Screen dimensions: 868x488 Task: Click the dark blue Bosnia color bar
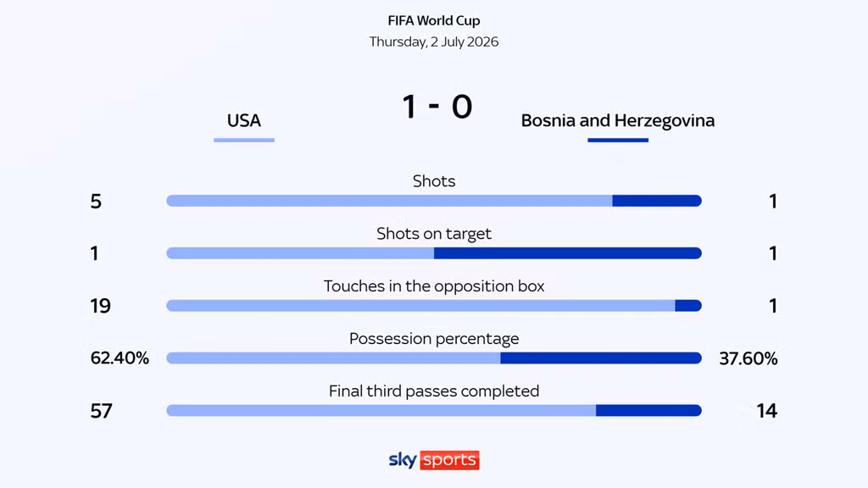pos(618,141)
